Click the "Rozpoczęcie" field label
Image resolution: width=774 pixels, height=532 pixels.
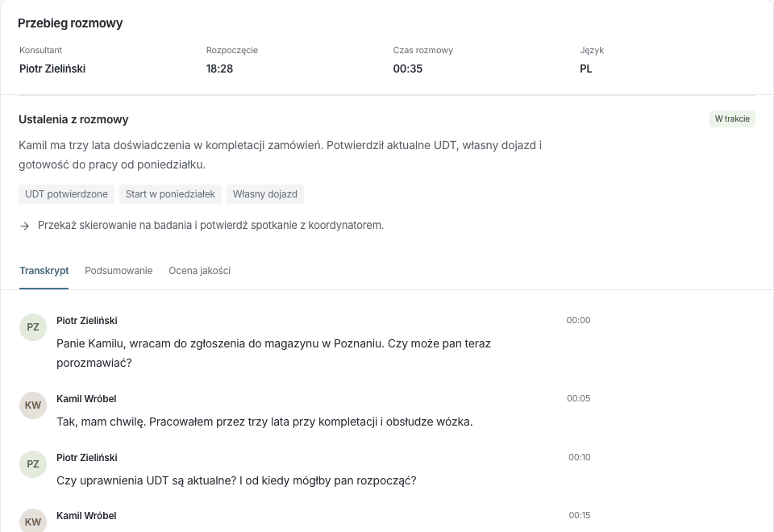[232, 50]
